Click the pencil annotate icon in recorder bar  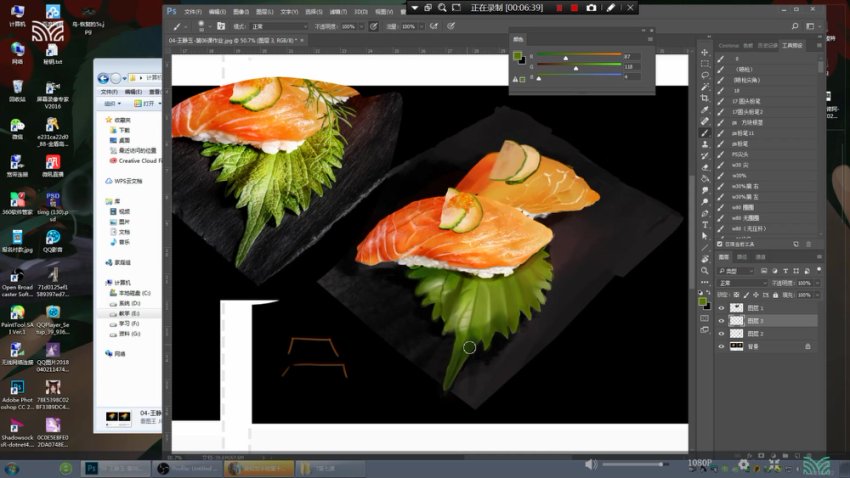tap(610, 7)
